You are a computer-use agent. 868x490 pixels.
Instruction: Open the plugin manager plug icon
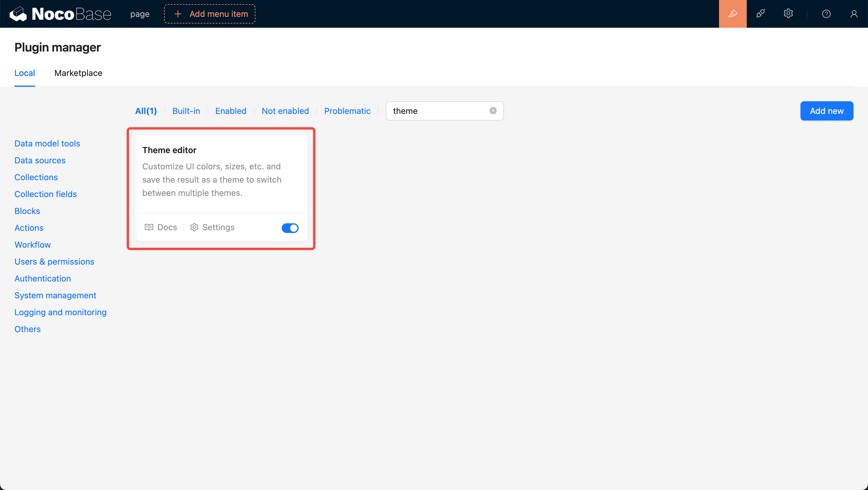pos(760,14)
